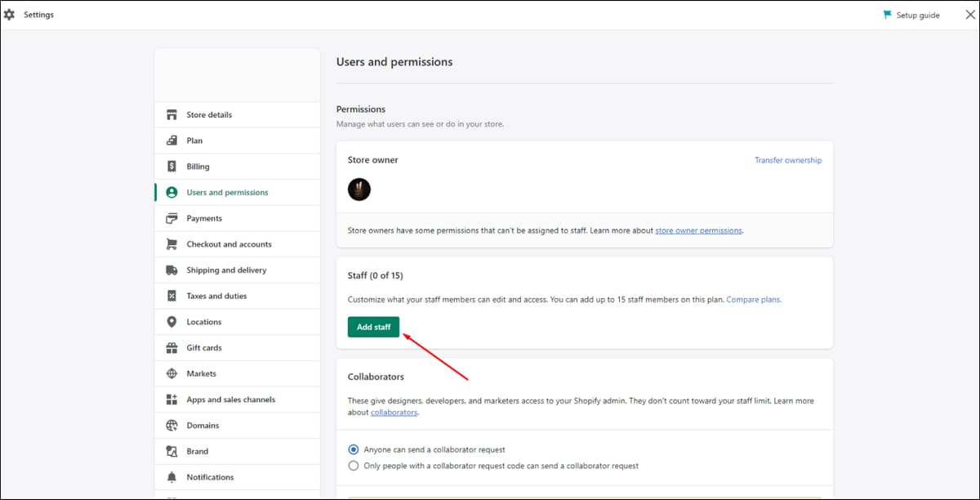Click Compare plans link
The height and width of the screenshot is (500, 980).
click(x=753, y=300)
